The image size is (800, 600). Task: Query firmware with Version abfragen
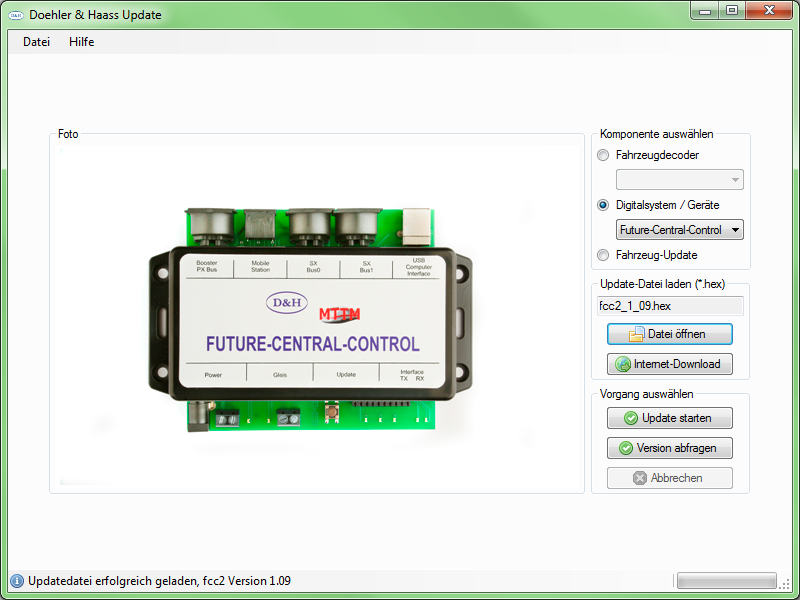[x=670, y=448]
